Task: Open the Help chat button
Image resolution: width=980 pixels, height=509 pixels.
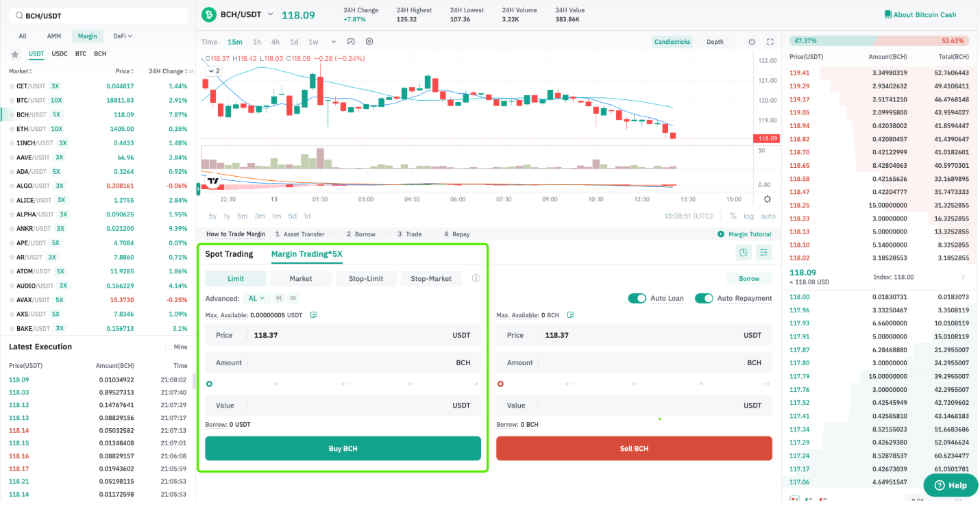Action: (951, 485)
